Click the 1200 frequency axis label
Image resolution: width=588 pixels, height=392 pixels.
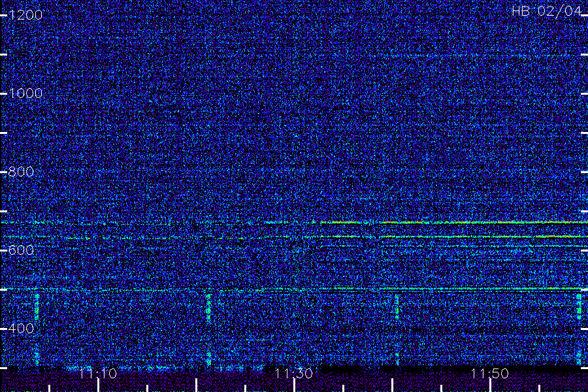[25, 15]
